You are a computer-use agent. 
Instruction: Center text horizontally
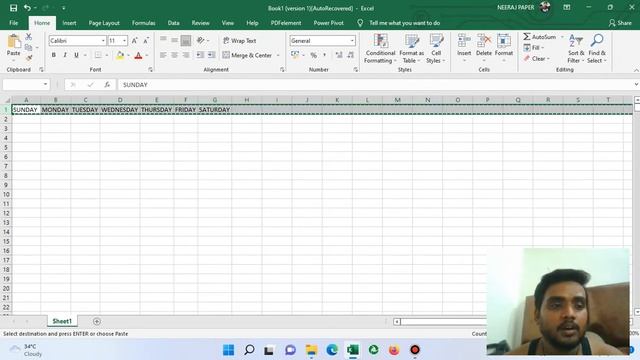click(x=174, y=55)
